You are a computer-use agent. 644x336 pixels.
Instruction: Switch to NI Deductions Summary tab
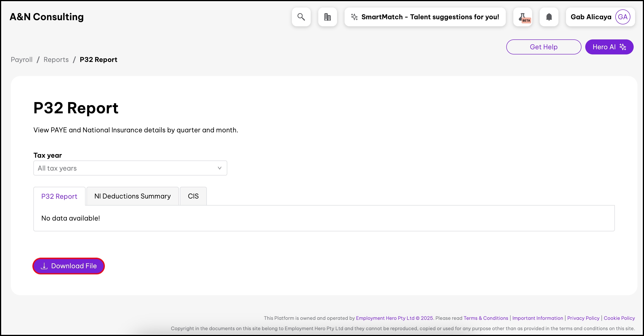133,196
